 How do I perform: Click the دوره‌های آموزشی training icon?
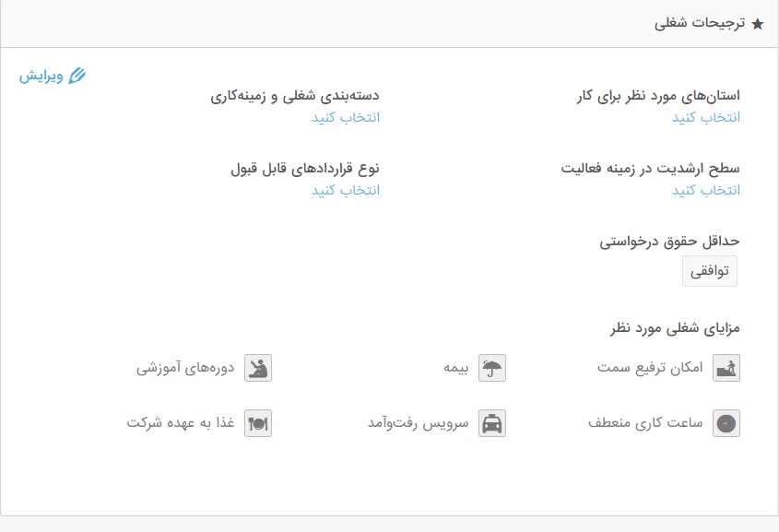coord(258,368)
